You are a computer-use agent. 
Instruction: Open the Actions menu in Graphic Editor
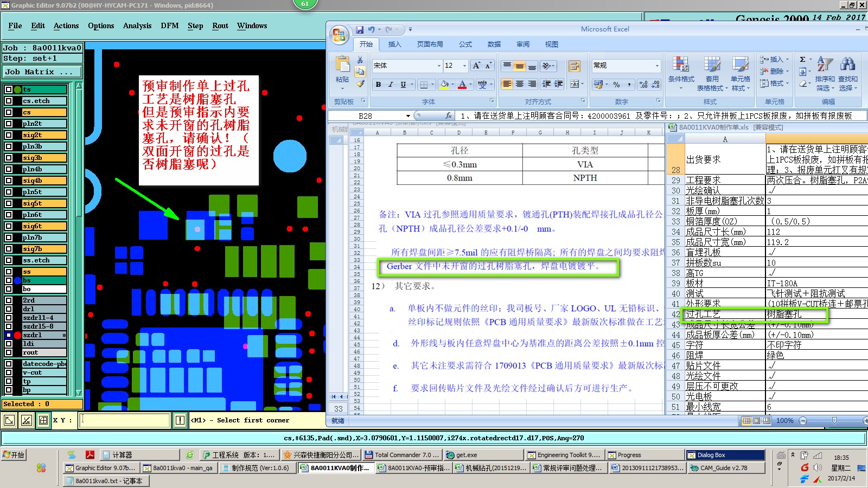point(66,25)
